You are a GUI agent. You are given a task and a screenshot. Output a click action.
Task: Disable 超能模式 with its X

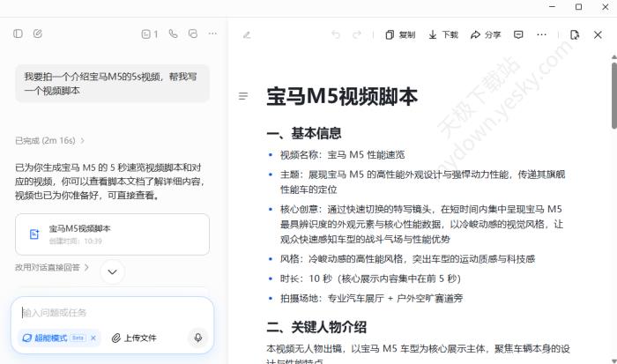(93, 338)
